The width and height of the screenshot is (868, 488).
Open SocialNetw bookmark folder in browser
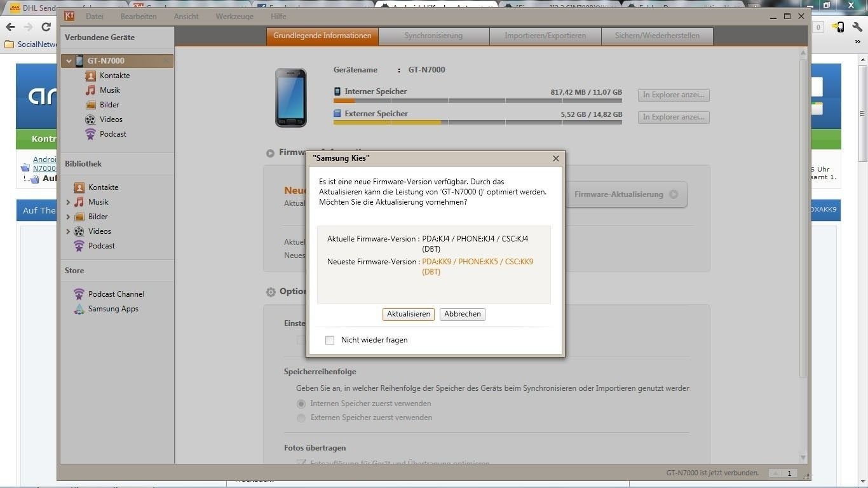click(31, 44)
